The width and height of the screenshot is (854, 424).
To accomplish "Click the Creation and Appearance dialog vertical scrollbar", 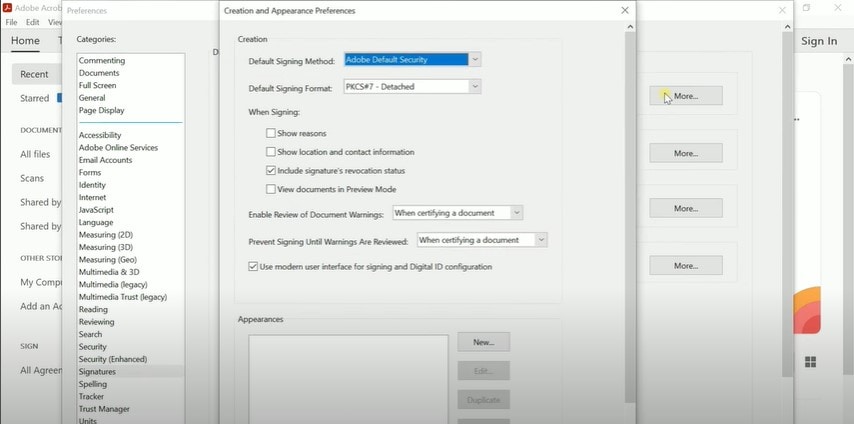I will [630, 217].
